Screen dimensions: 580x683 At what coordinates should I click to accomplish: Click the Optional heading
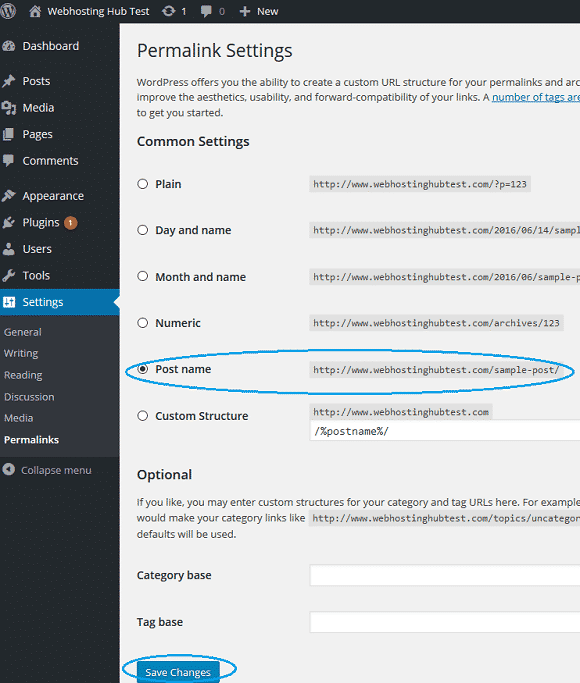point(164,475)
